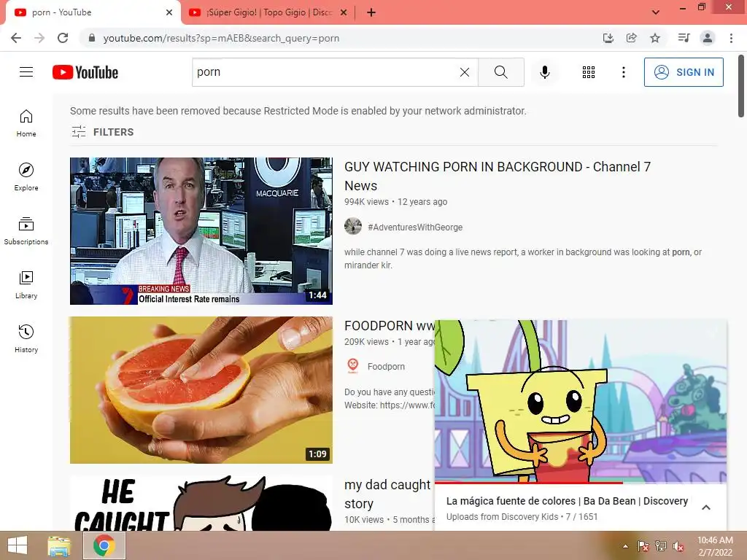Viewport: 747px width, 560px height.
Task: Go to Home in the sidebar
Action: click(26, 123)
